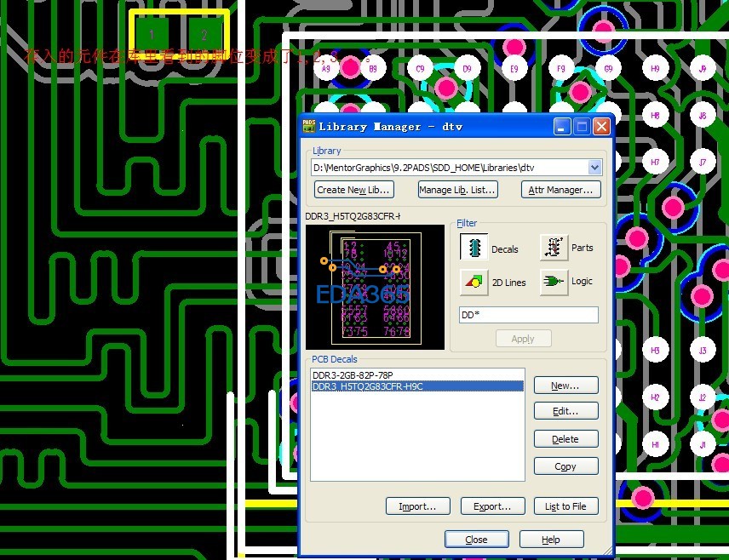Click the PADS icon in title bar
The height and width of the screenshot is (560, 729).
click(308, 126)
